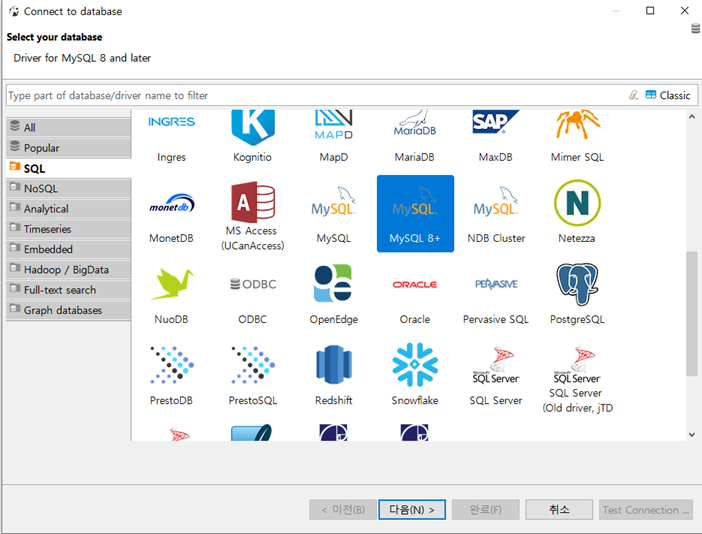
Task: Choose the Mimer SQL spider icon
Action: (577, 136)
